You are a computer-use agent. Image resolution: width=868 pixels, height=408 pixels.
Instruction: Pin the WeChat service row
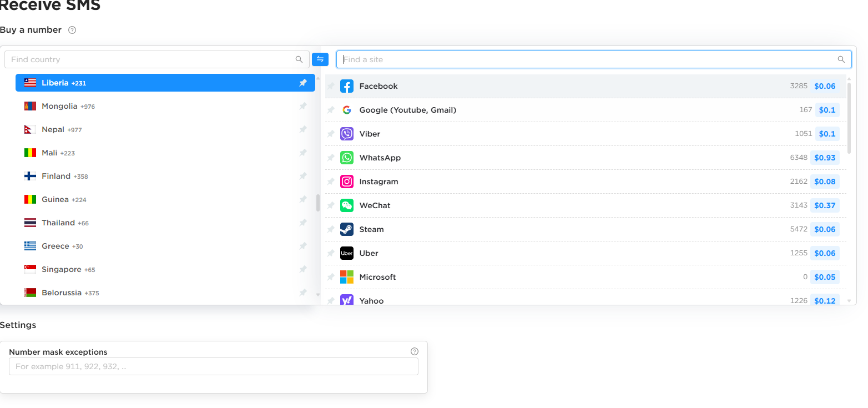(x=331, y=205)
